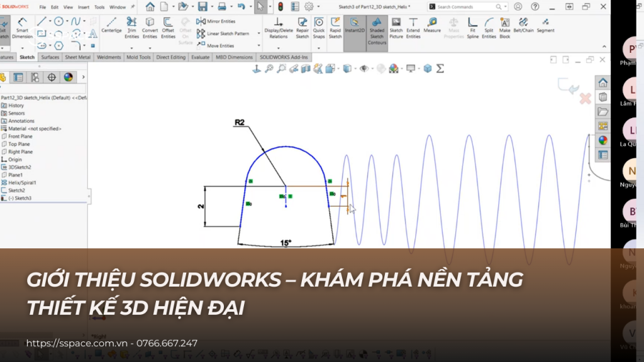
Task: Select the Segment tool
Action: pos(545,25)
